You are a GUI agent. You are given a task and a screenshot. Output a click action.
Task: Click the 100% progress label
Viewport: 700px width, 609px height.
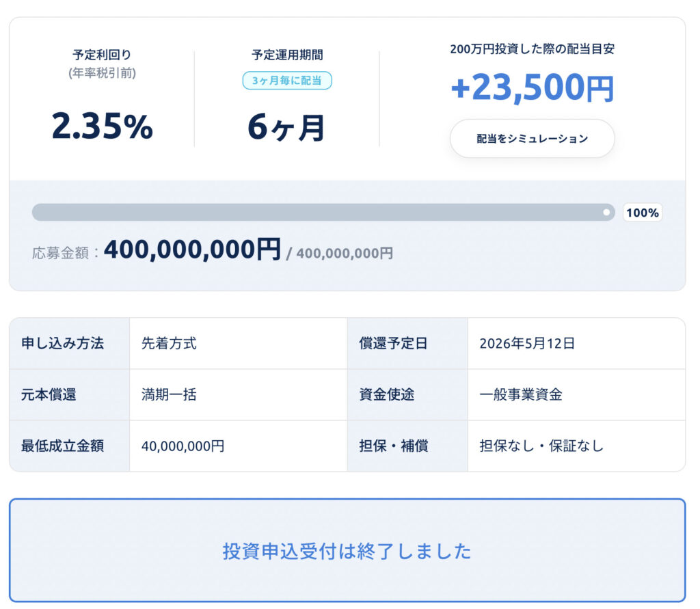point(642,213)
